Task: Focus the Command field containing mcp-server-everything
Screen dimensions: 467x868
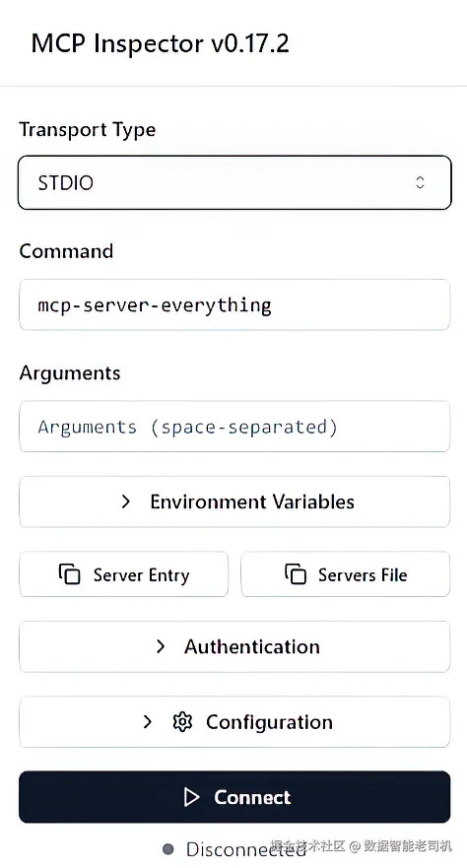Action: click(234, 304)
